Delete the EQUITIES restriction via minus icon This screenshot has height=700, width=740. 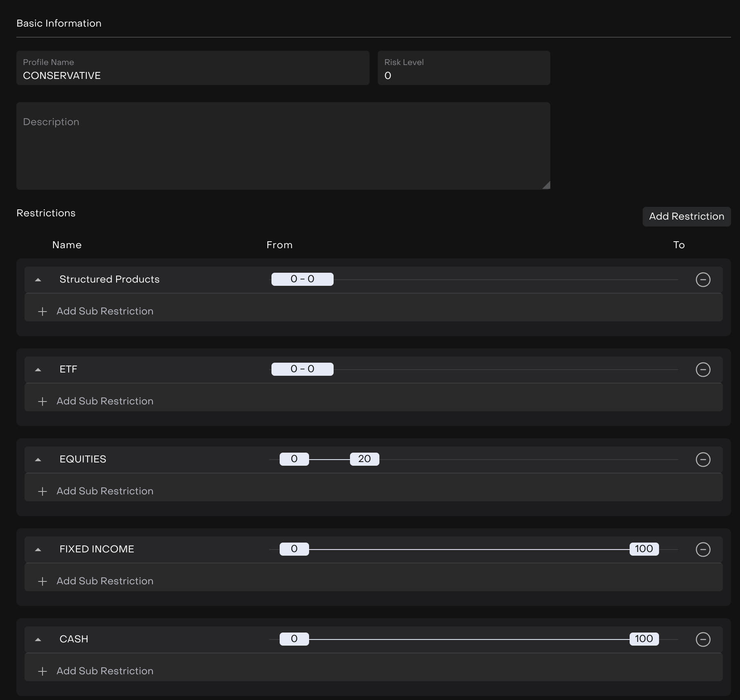[x=703, y=460]
